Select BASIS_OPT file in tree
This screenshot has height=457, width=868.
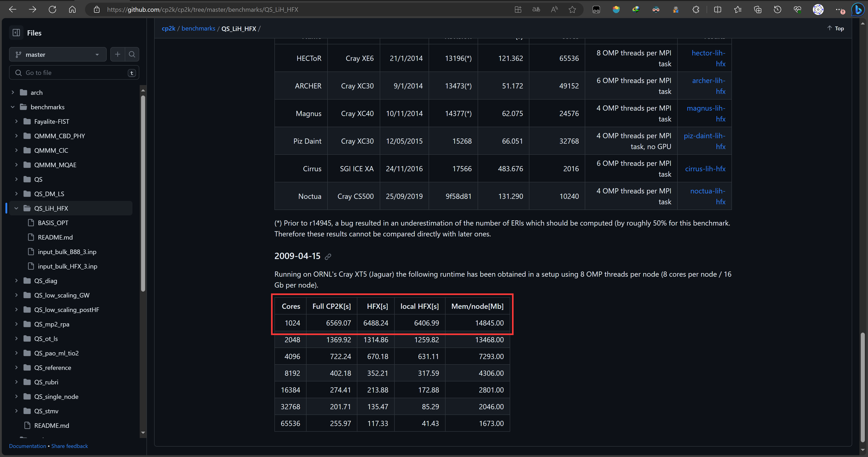(53, 223)
